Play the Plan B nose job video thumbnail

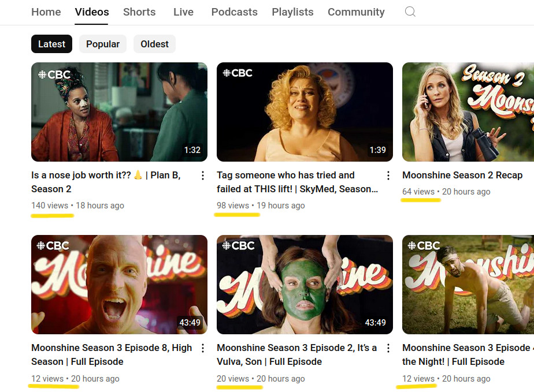[119, 112]
